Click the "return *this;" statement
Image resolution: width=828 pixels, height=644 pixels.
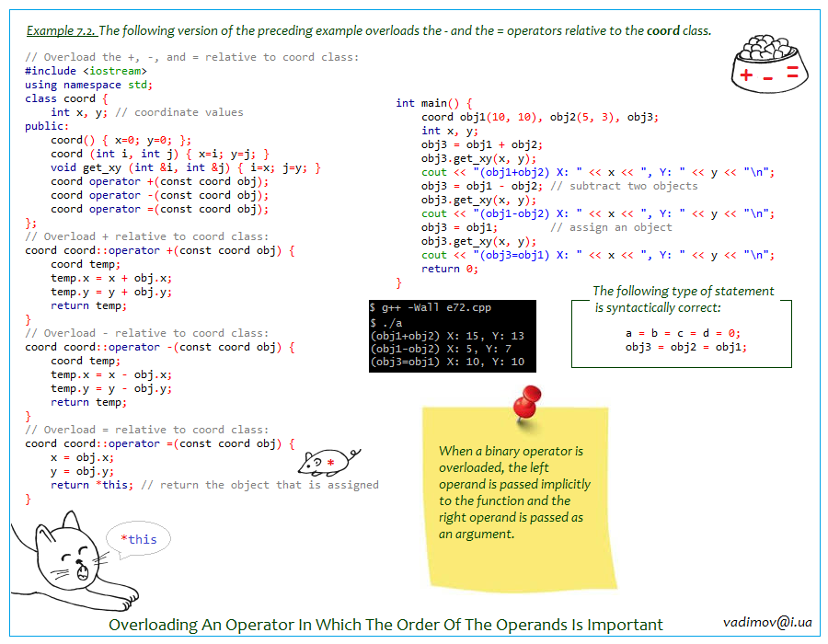pos(92,485)
